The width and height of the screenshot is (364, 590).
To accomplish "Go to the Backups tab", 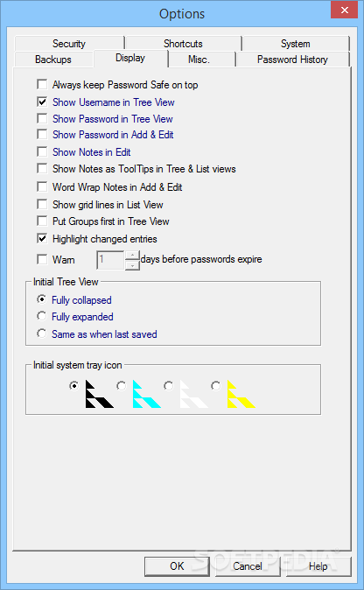I will point(53,60).
